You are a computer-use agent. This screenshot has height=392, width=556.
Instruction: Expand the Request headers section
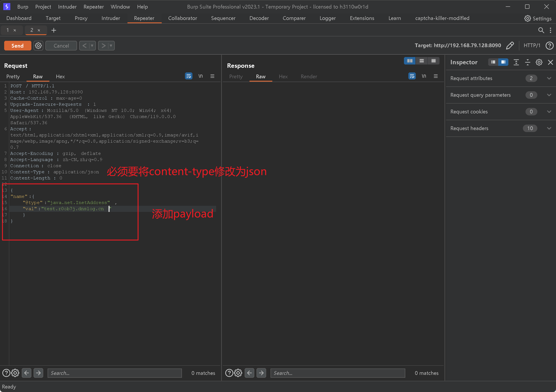tap(549, 128)
